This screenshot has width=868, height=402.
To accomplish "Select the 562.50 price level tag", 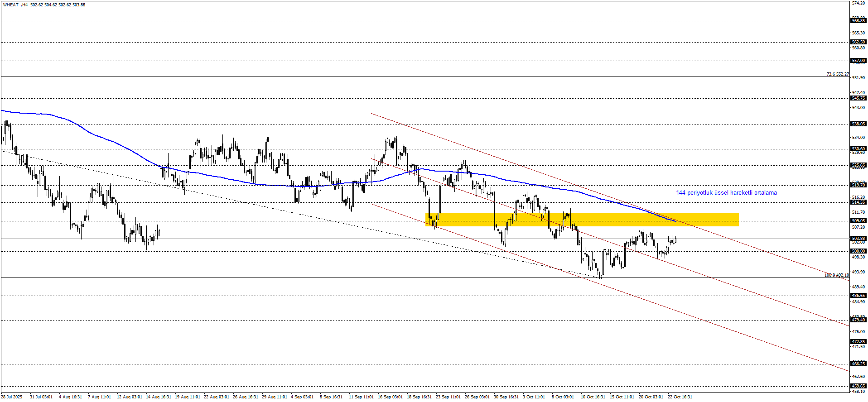I will point(858,42).
